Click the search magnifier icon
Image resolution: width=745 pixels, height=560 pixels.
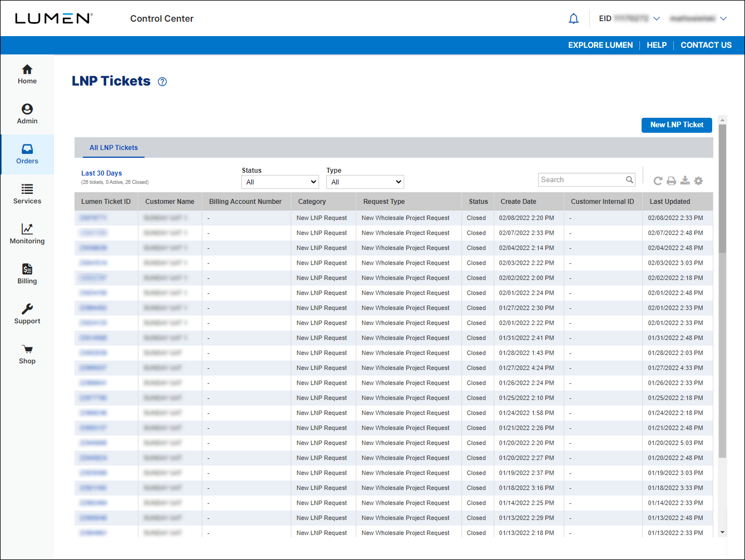[x=629, y=179]
